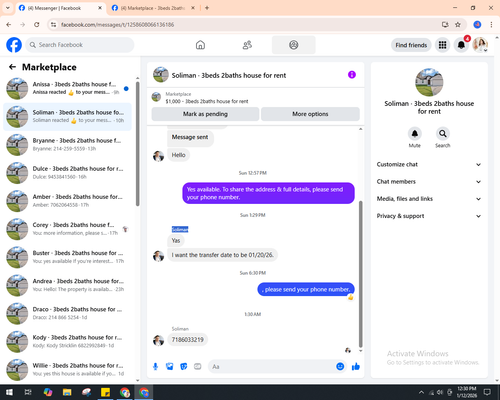Screen dimensions: 500x400
Task: Open Task View on the taskbar
Action: point(28,392)
